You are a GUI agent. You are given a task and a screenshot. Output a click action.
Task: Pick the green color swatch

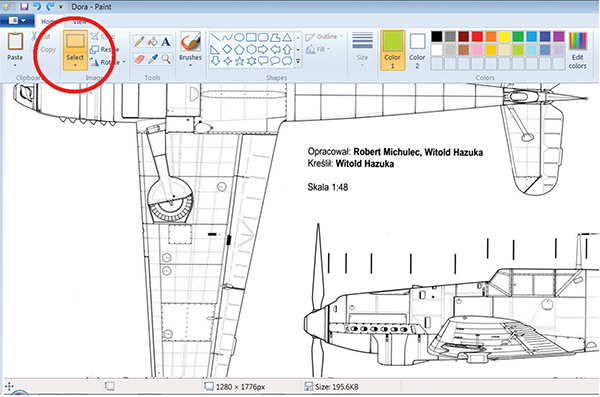point(518,36)
